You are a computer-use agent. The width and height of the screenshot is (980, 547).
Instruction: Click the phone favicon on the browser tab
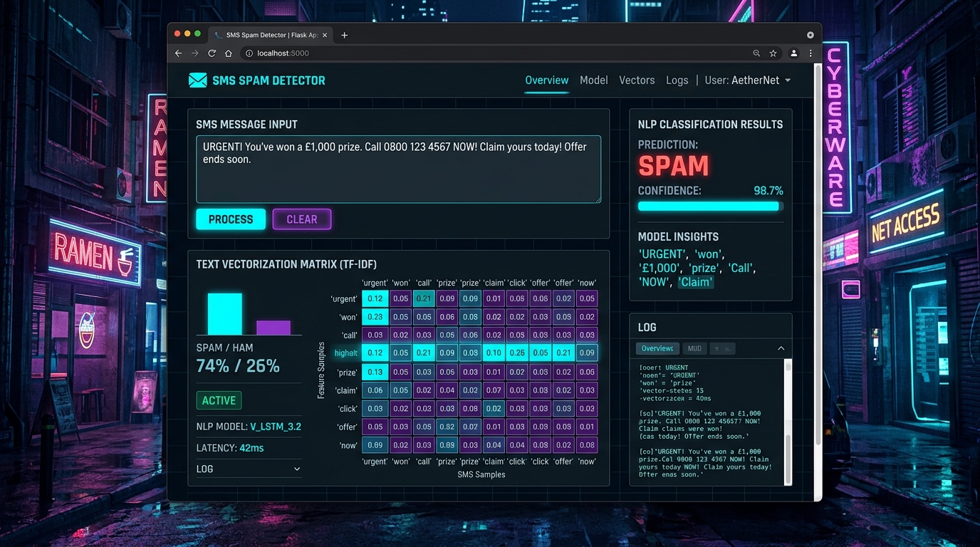pyautogui.click(x=217, y=35)
